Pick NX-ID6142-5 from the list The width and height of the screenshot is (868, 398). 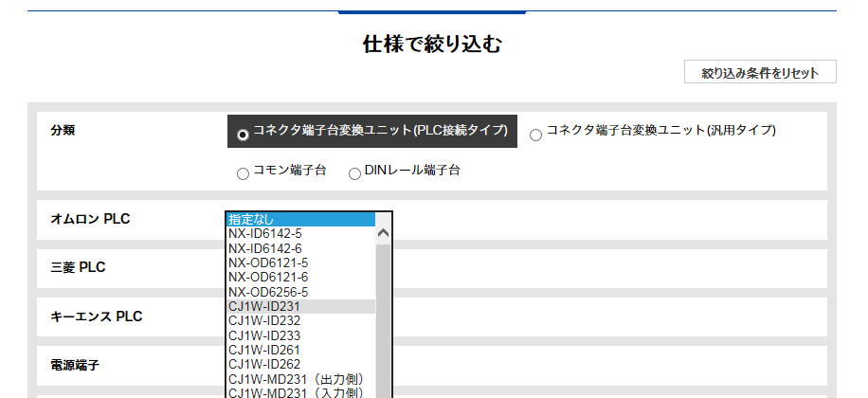tap(300, 234)
